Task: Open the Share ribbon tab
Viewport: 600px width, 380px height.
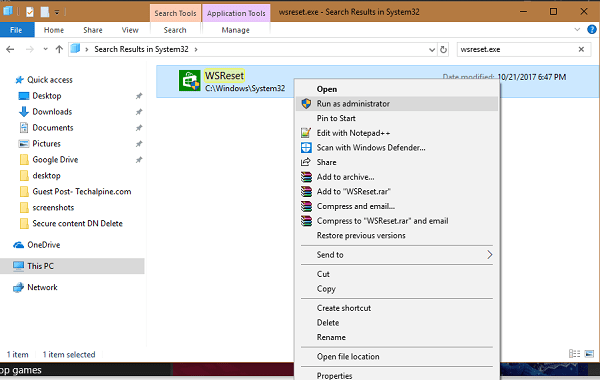Action: pyautogui.click(x=93, y=30)
